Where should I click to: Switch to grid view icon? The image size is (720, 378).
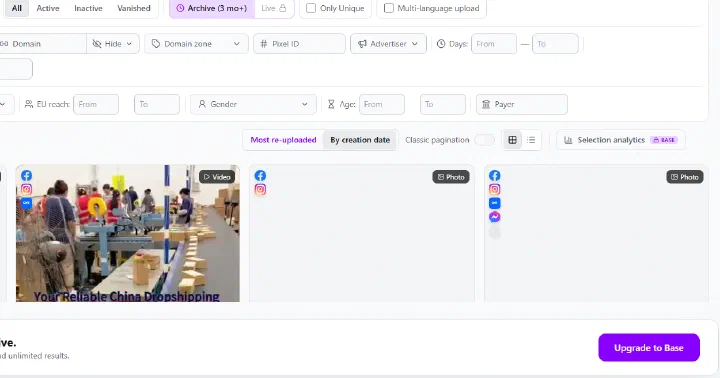(x=512, y=140)
